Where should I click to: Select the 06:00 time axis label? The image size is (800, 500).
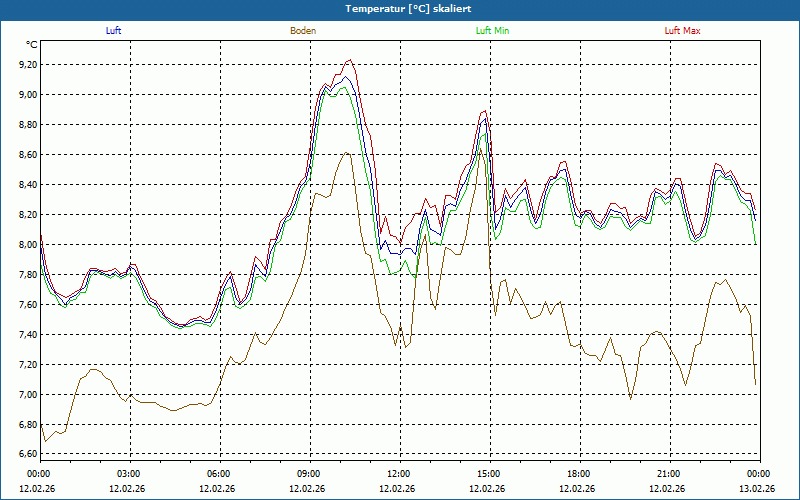219,474
